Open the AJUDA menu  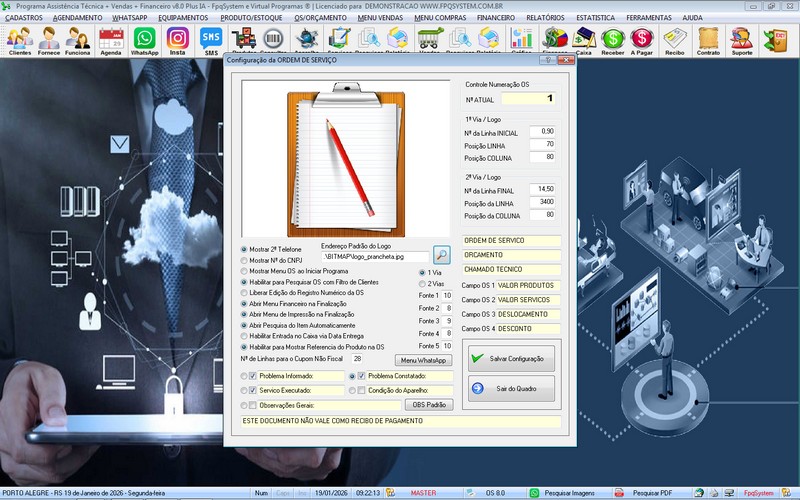pyautogui.click(x=692, y=18)
